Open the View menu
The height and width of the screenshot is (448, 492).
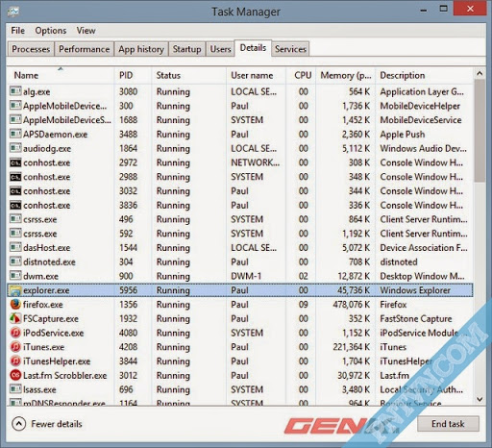tap(86, 31)
